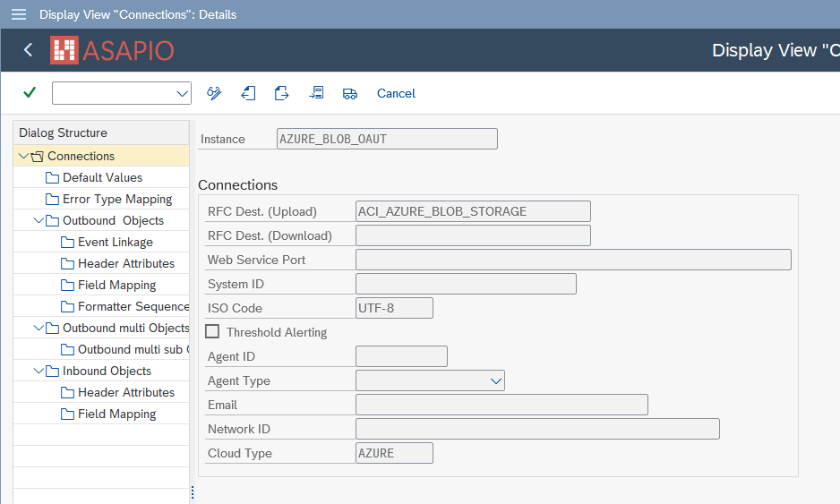This screenshot has width=840, height=504.
Task: Open Error Type Mapping folder
Action: point(117,200)
